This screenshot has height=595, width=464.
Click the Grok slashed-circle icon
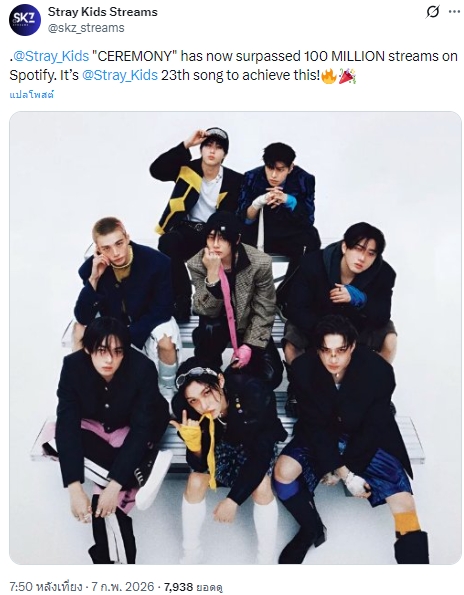tap(432, 12)
